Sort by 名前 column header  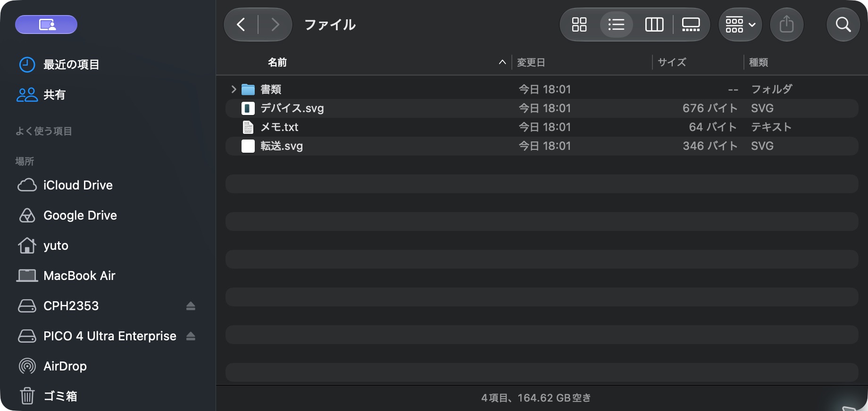pyautogui.click(x=277, y=62)
